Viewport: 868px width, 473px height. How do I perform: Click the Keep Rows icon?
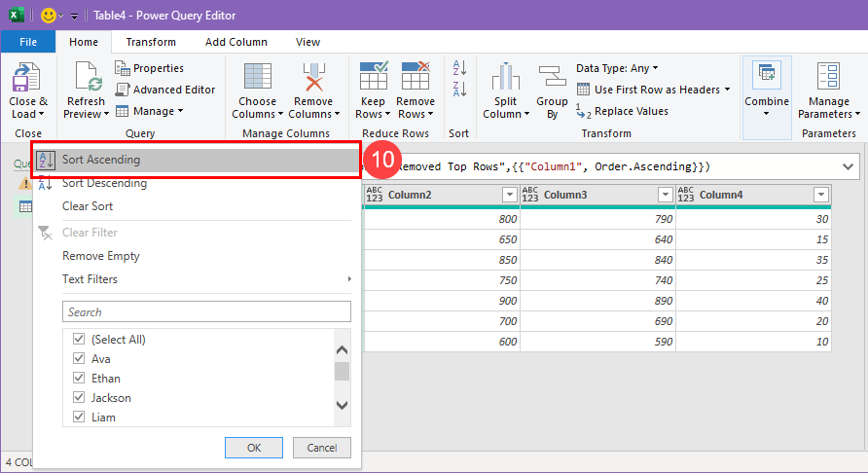[374, 76]
